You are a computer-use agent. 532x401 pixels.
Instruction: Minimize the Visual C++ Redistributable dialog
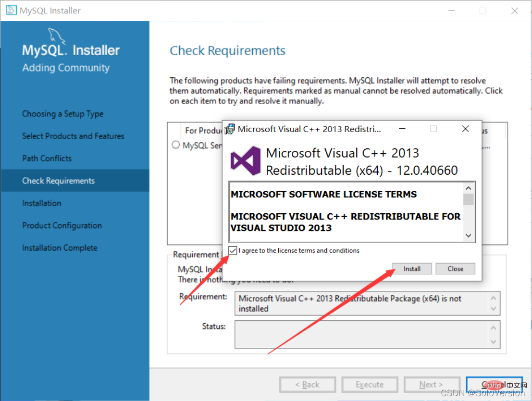[402, 129]
